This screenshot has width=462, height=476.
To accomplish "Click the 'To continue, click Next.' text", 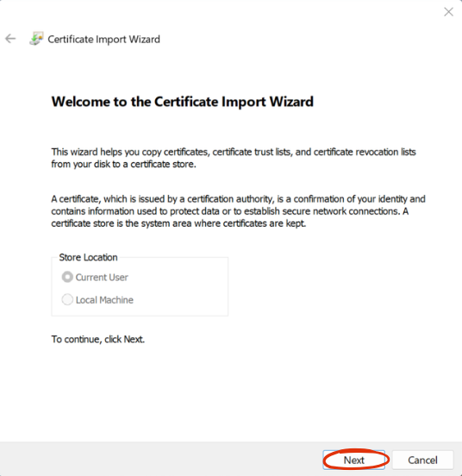I will coord(98,339).
